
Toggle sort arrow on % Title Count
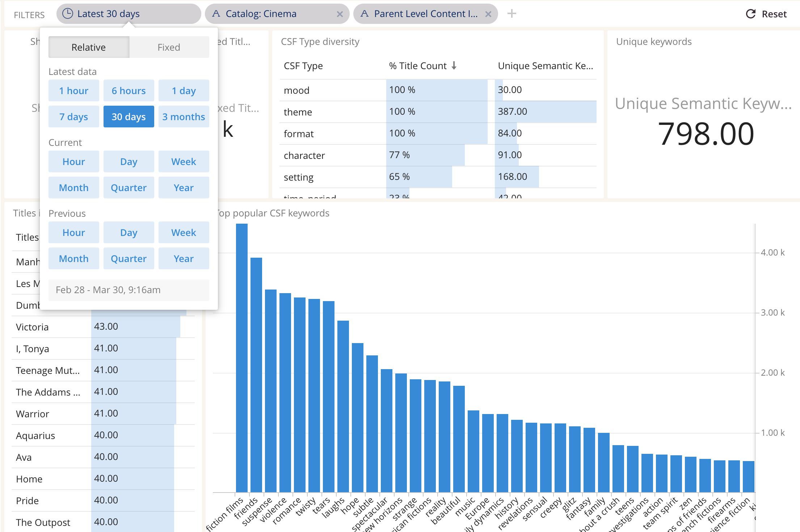(454, 66)
